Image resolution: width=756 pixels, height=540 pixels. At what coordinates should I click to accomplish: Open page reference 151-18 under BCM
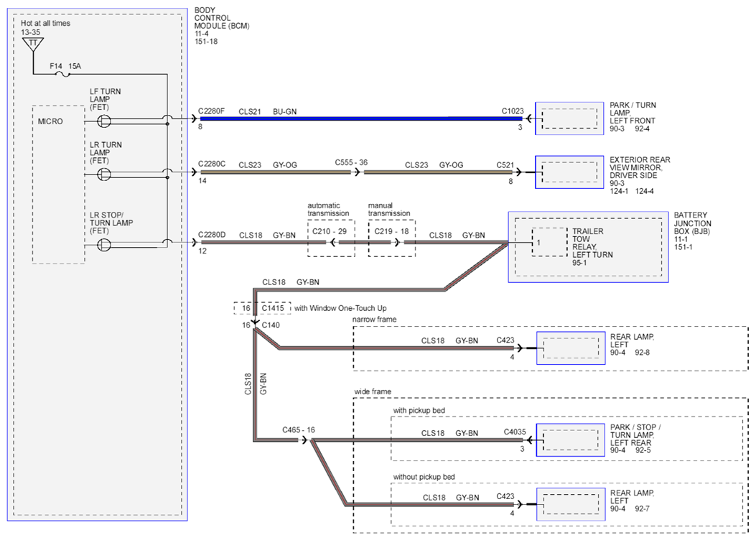pos(206,42)
